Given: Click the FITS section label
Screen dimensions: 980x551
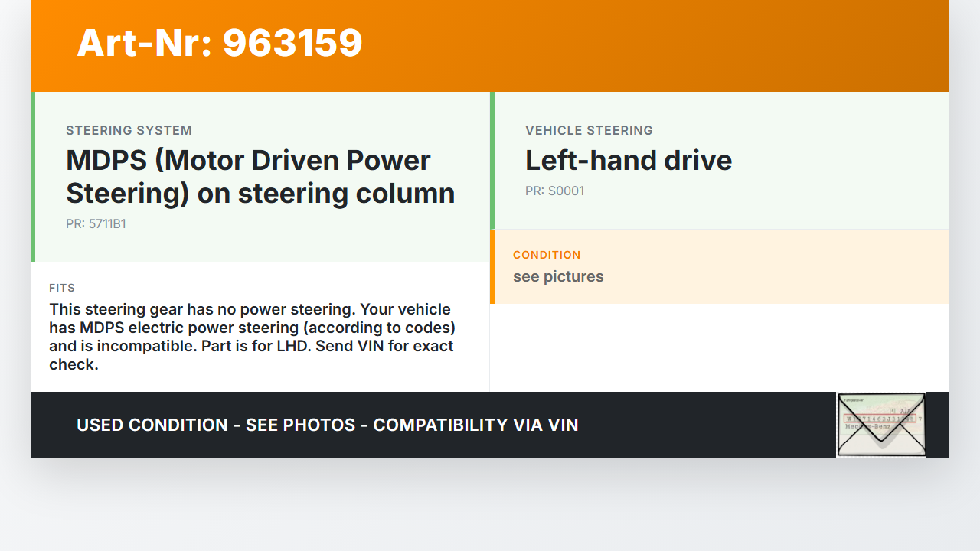Looking at the screenshot, I should point(62,288).
